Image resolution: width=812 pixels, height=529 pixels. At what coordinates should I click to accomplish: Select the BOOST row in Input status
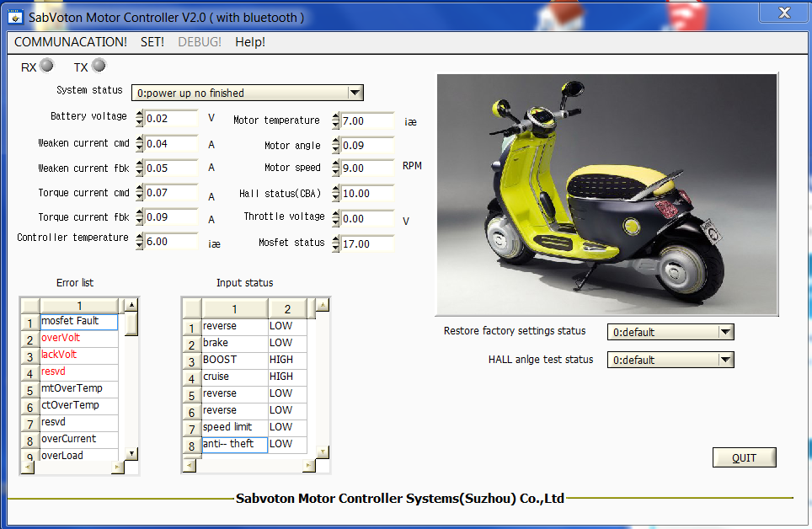point(233,360)
